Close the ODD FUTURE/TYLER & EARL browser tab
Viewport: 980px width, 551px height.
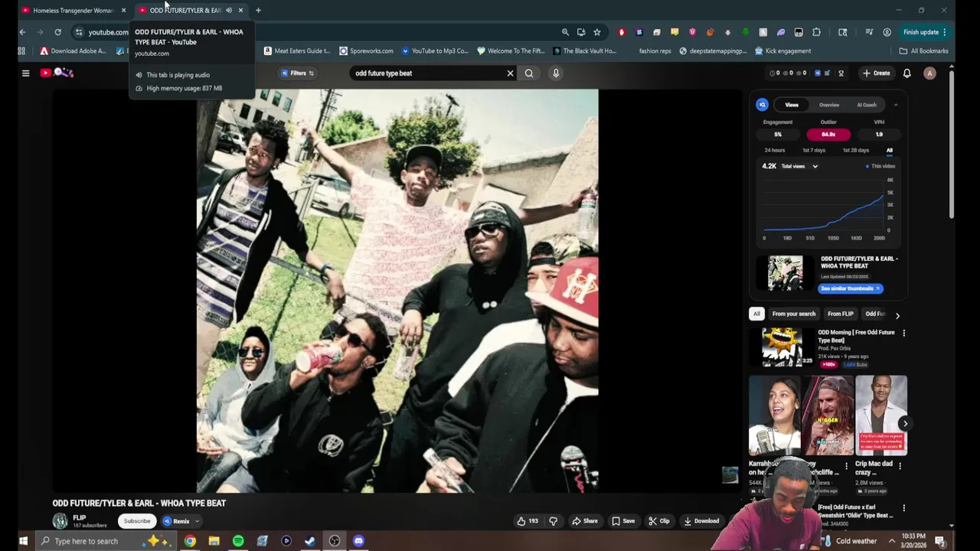tap(240, 10)
